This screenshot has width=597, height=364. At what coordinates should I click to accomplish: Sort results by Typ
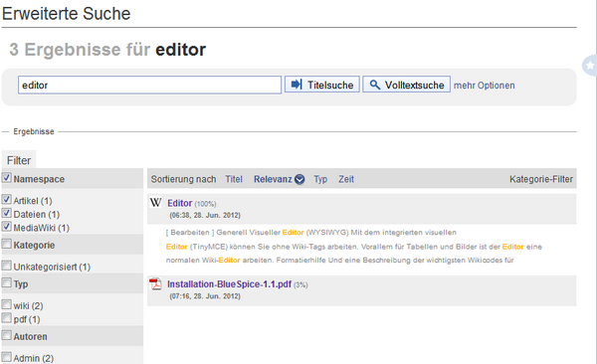[x=320, y=179]
